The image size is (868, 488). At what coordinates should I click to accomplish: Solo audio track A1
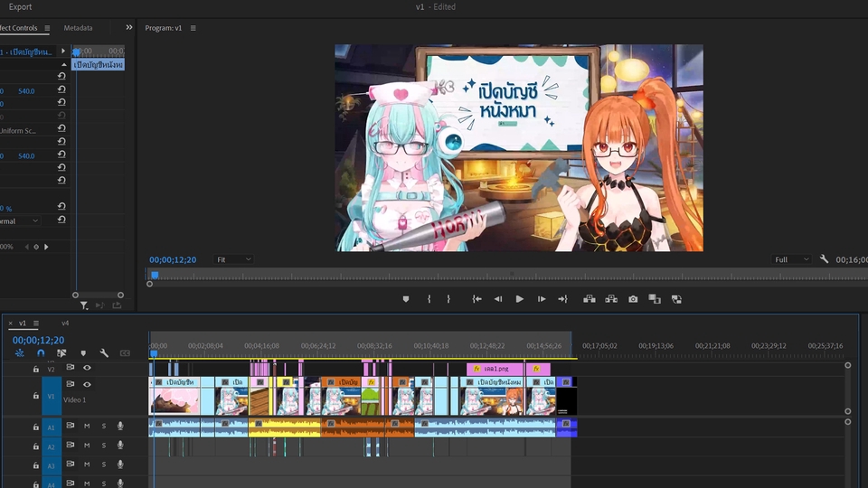pos(103,426)
